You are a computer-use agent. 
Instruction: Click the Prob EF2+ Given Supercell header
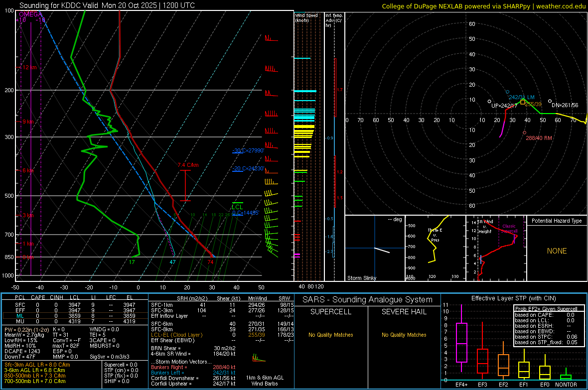point(546,309)
